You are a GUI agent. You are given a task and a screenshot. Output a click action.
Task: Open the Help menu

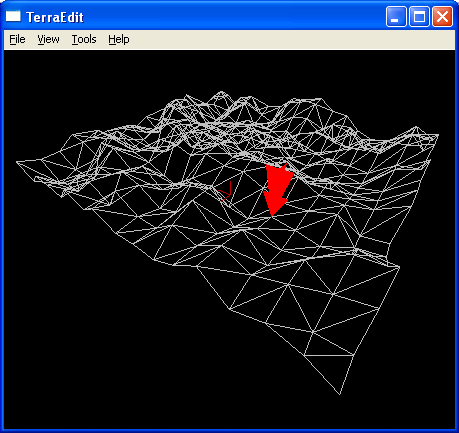tap(119, 39)
